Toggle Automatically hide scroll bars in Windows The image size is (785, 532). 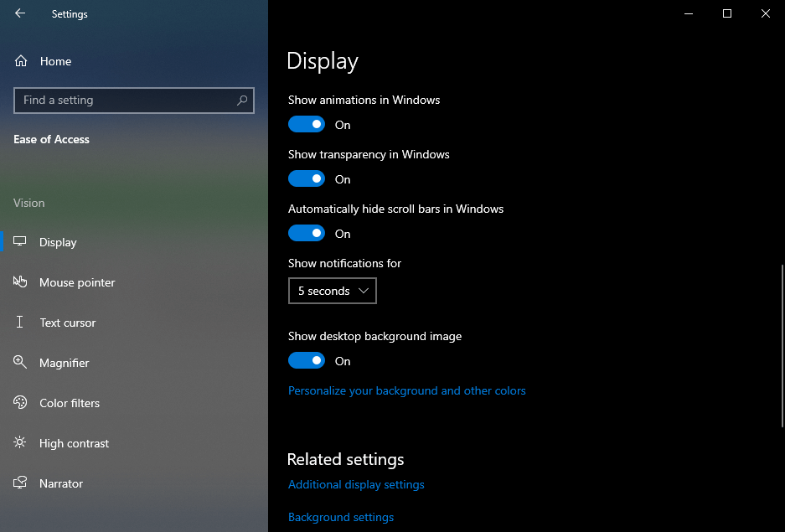(x=307, y=233)
